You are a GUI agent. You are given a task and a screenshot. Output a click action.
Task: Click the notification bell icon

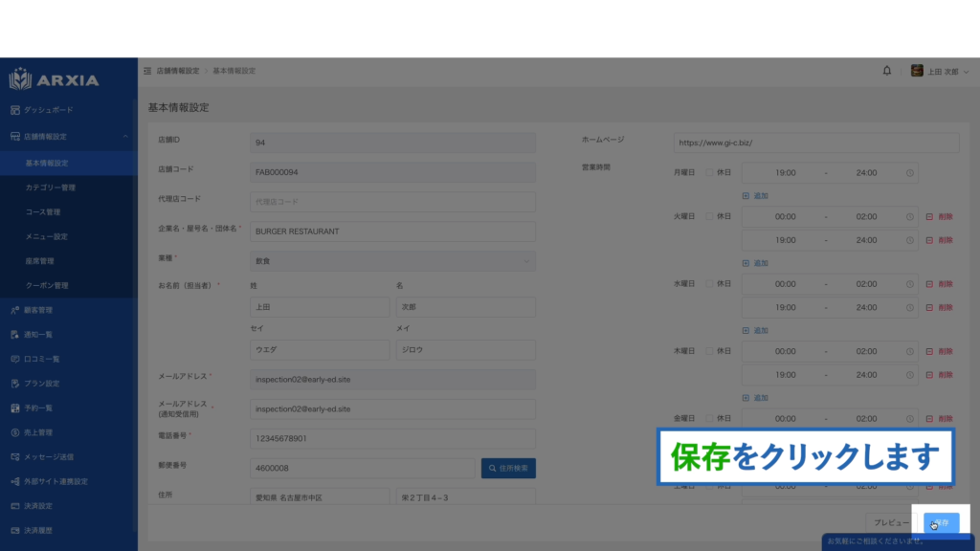pos(886,71)
